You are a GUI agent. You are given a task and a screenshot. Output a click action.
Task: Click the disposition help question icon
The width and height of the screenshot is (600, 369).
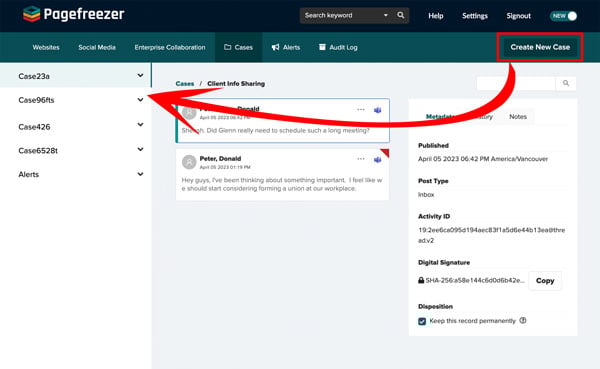pos(523,320)
